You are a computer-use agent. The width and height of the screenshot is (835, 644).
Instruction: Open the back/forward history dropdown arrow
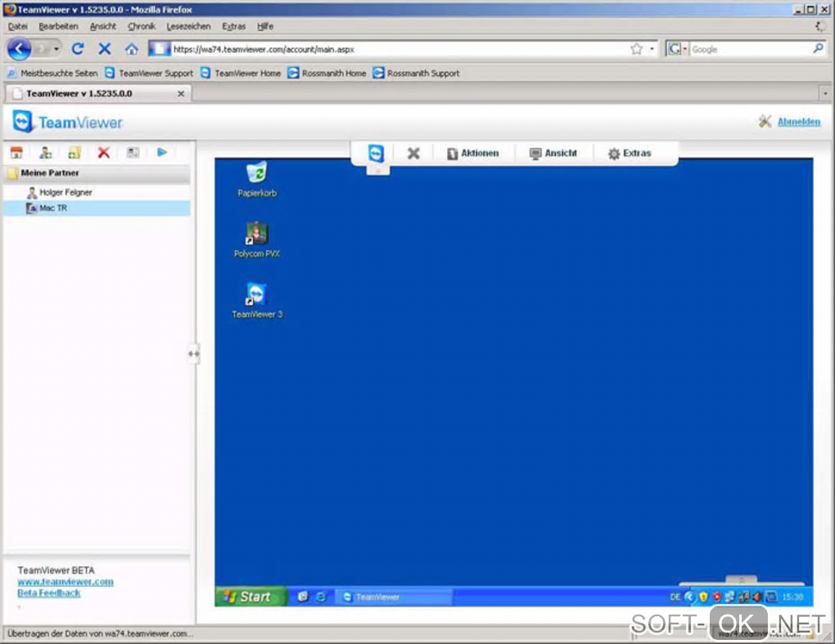pyautogui.click(x=56, y=49)
